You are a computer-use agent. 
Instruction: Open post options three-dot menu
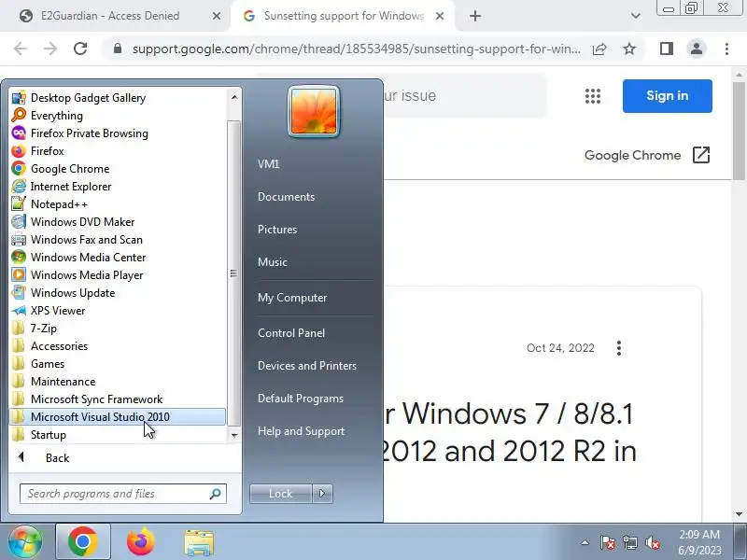pos(619,348)
